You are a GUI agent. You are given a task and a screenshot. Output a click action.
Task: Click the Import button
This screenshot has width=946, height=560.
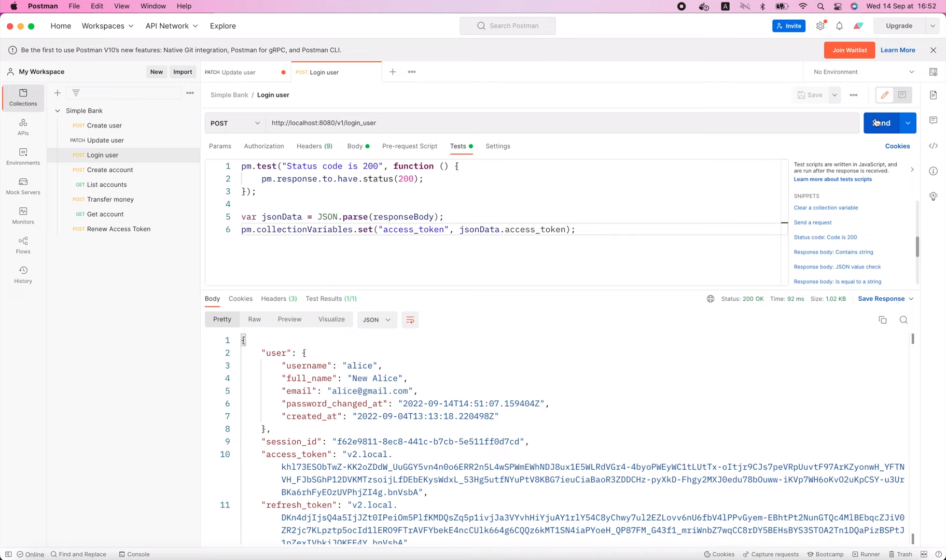point(183,72)
